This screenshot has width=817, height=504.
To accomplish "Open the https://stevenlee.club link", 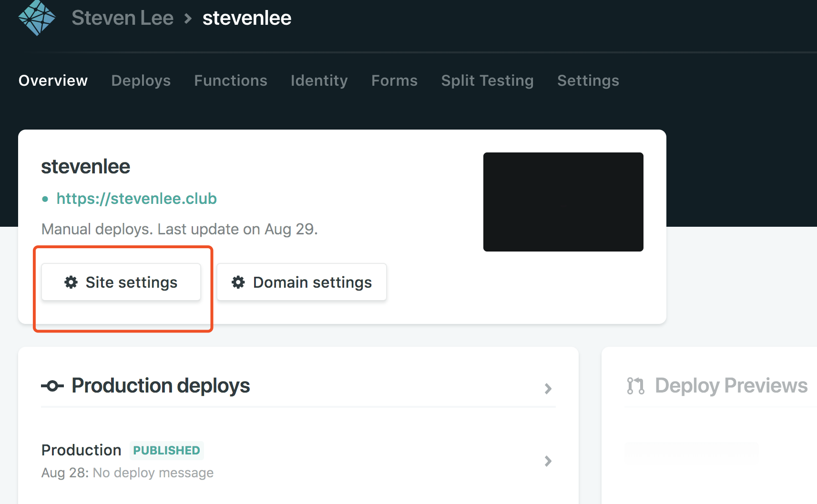I will tap(136, 199).
